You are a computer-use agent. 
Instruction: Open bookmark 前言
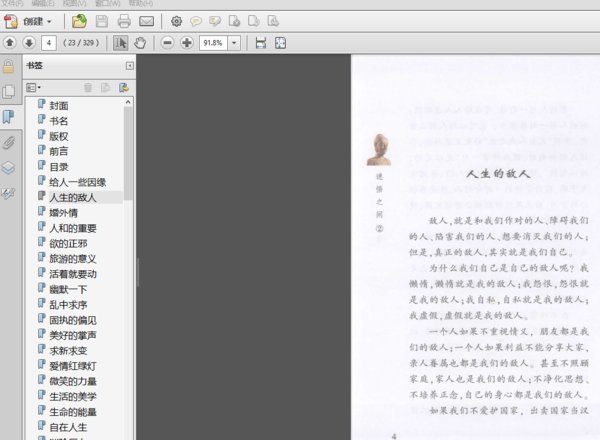coord(59,152)
